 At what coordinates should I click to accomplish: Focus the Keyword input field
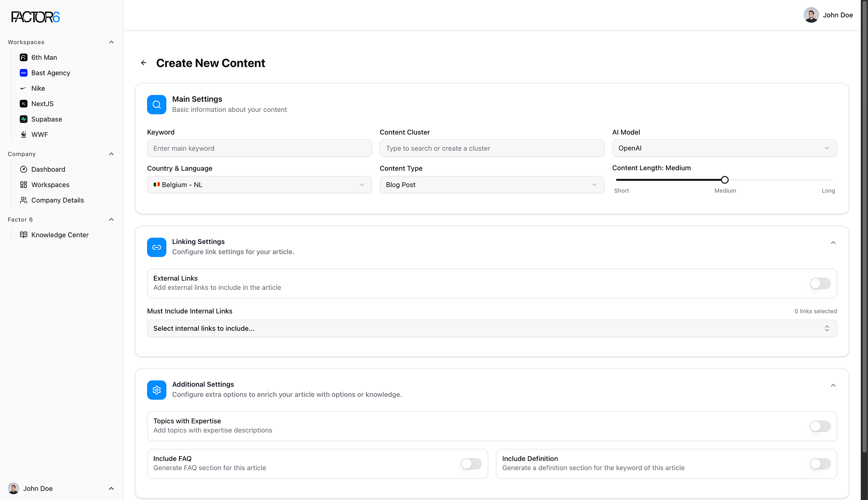[x=259, y=148]
